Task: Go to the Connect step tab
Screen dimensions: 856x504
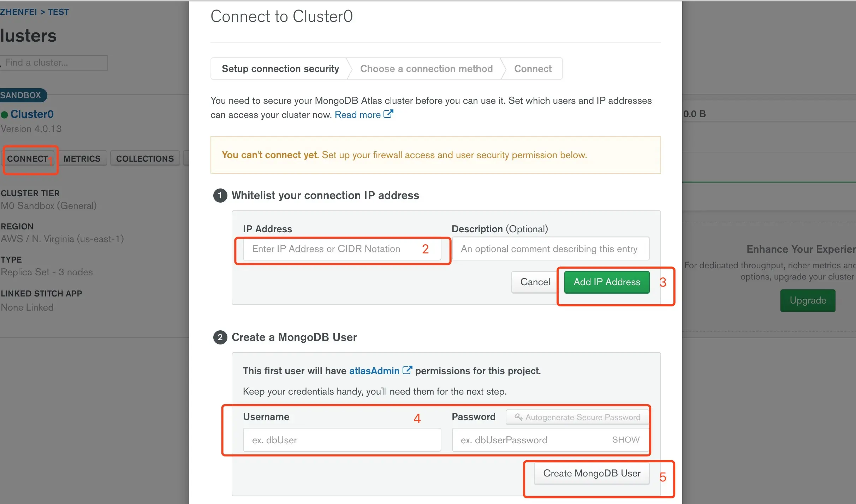Action: (533, 68)
